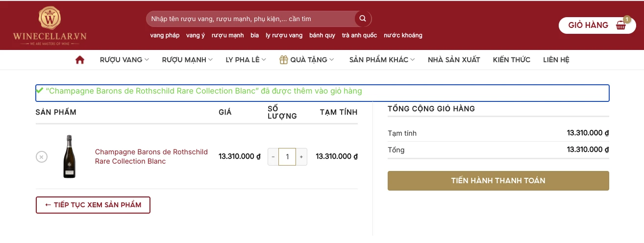Go to Nhà Sản Xuất page
Screen dimensions: 644x243
pyautogui.click(x=454, y=60)
